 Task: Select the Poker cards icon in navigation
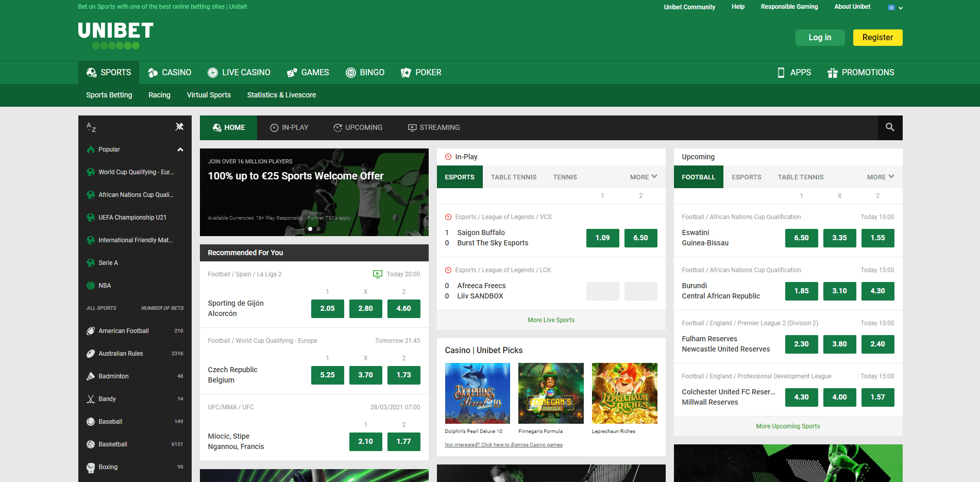click(x=406, y=72)
